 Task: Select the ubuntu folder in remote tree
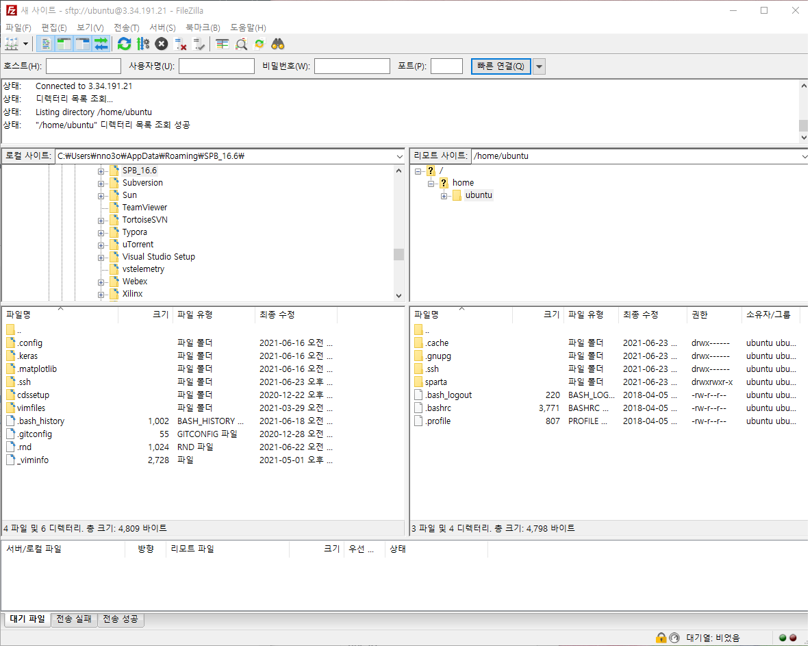coord(479,195)
